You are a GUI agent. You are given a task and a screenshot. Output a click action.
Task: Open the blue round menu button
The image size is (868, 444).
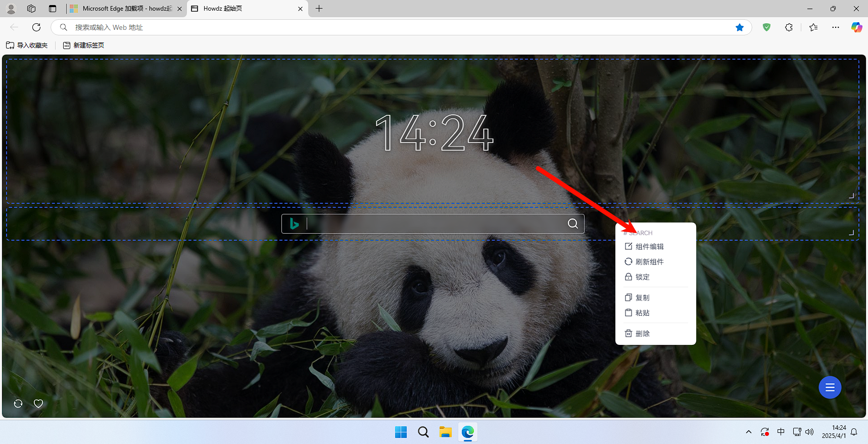[x=830, y=387]
